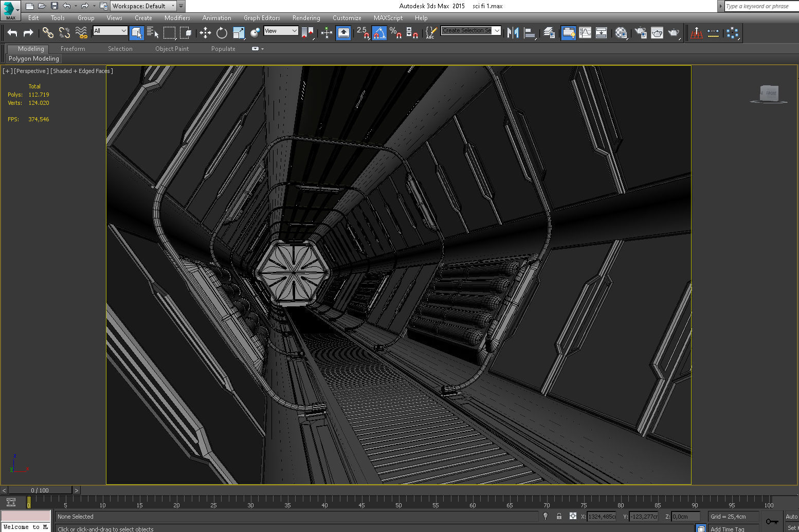Screen dimensions: 799x532
Task: Switch to the Object Paint ribbon tab
Action: pos(172,49)
